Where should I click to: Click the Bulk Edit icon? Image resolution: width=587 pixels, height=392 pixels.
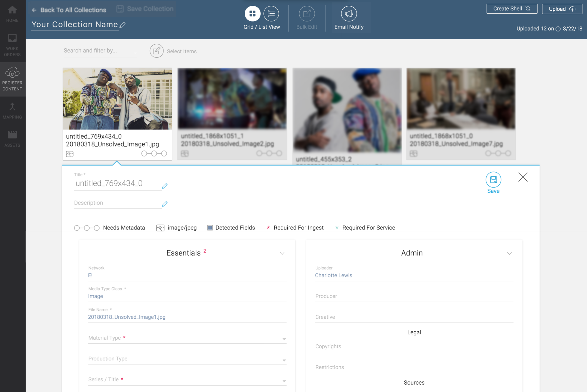point(307,13)
